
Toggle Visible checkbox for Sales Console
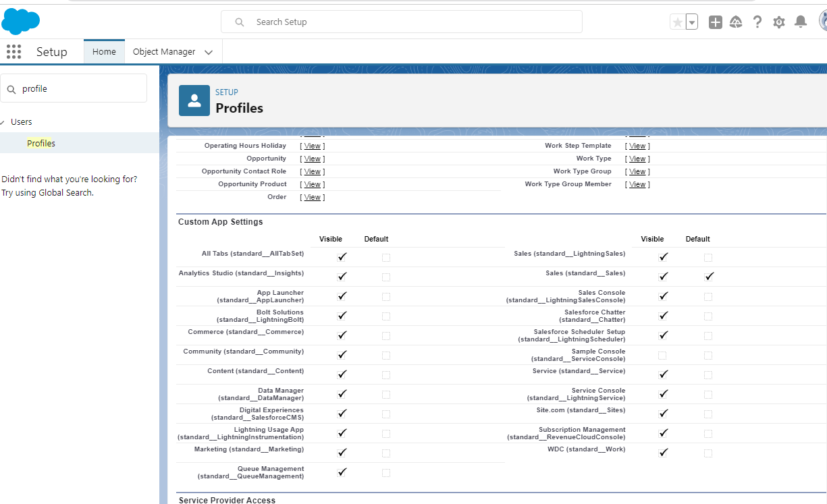pyautogui.click(x=664, y=296)
